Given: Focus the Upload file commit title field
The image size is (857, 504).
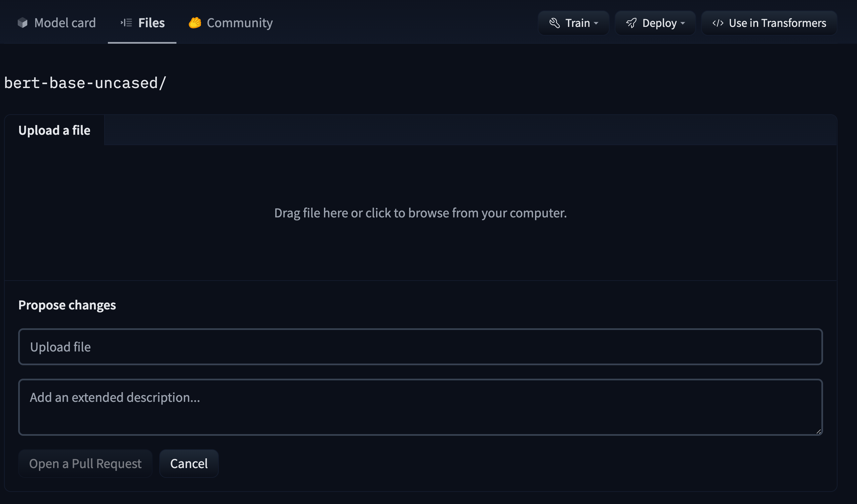Looking at the screenshot, I should 420,347.
